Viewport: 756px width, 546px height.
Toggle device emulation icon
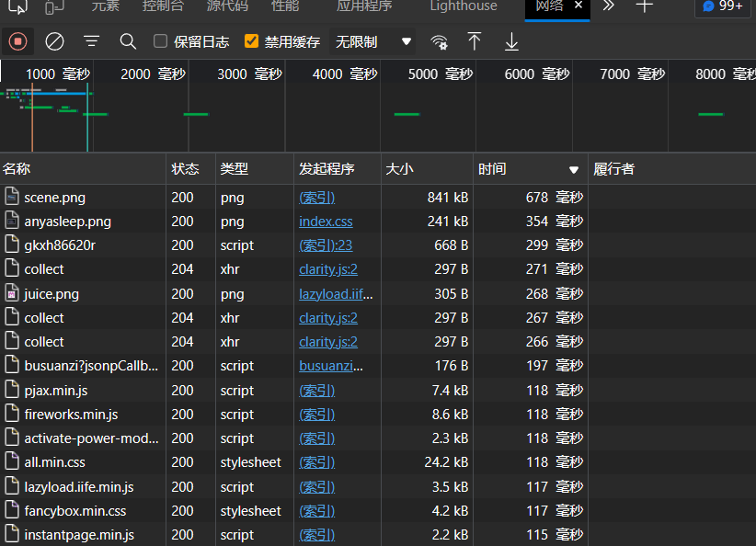tap(54, 6)
